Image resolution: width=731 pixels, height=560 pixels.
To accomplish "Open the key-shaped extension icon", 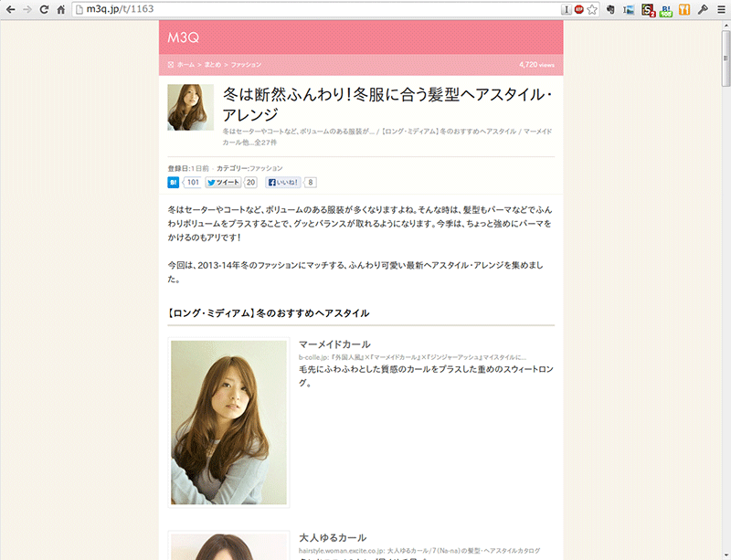I will [x=703, y=9].
